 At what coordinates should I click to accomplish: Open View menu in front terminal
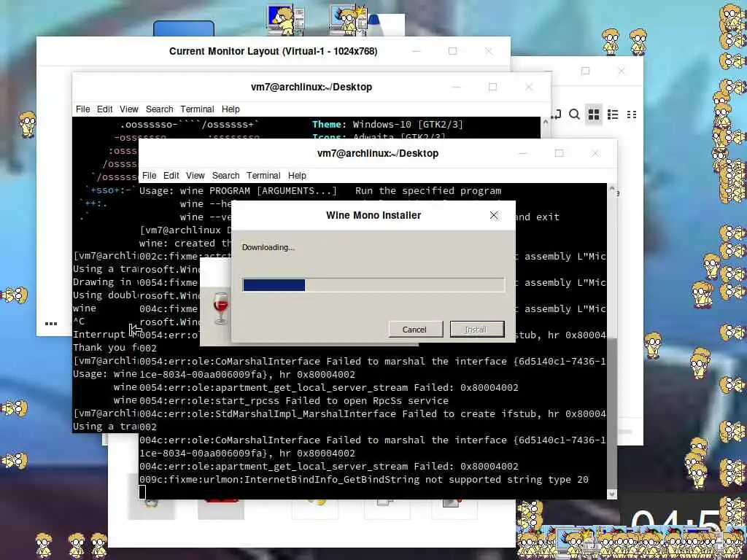[196, 175]
